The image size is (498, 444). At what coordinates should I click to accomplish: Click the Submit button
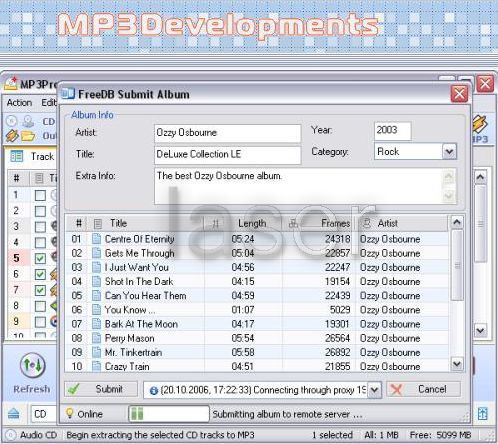101,389
